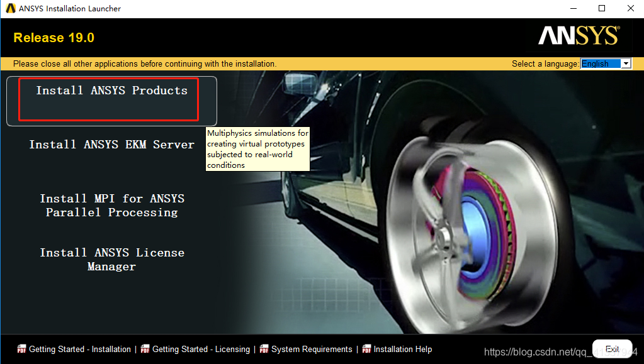Click PDF icon beside Installation Help
Viewport: 644px width, 364px height.
point(366,349)
